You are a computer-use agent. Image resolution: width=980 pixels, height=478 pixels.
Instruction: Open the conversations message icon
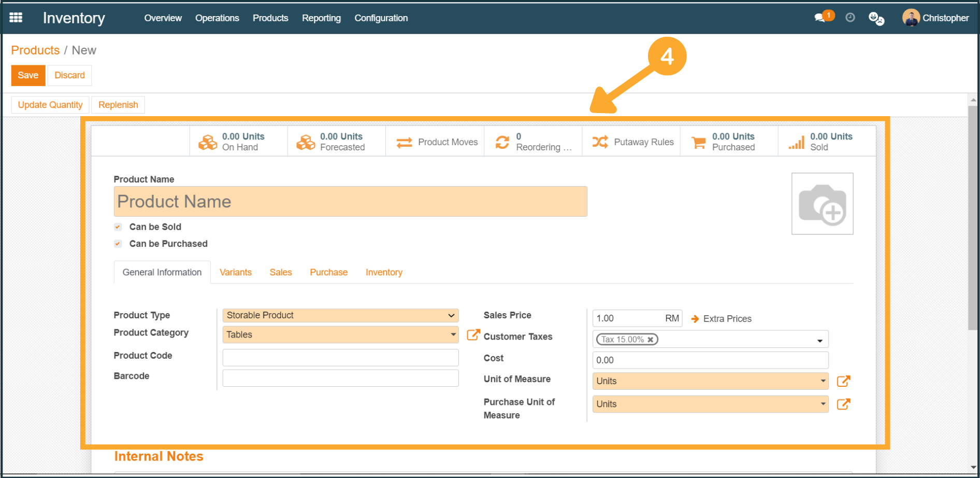tap(819, 18)
